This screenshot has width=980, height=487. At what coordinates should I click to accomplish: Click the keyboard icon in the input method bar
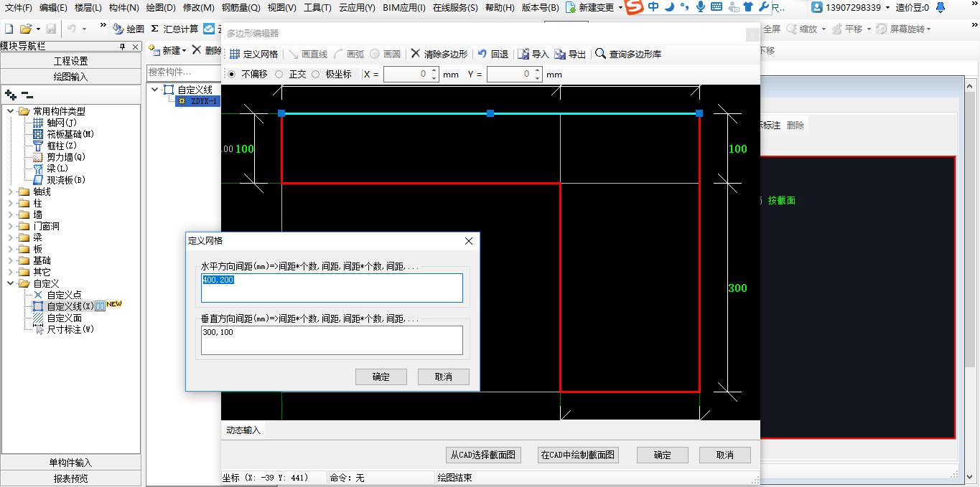pos(716,7)
